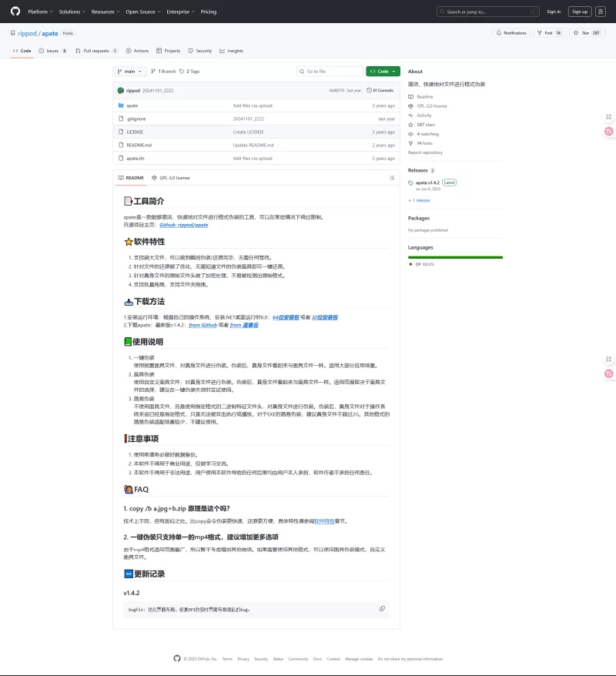Open the Solutions menu
The height and width of the screenshot is (676, 616).
72,12
